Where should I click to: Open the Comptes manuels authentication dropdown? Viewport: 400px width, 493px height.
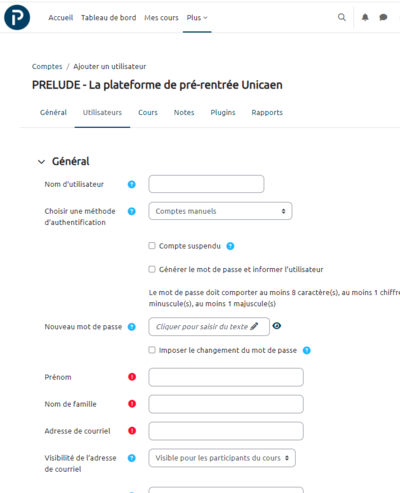pyautogui.click(x=220, y=211)
